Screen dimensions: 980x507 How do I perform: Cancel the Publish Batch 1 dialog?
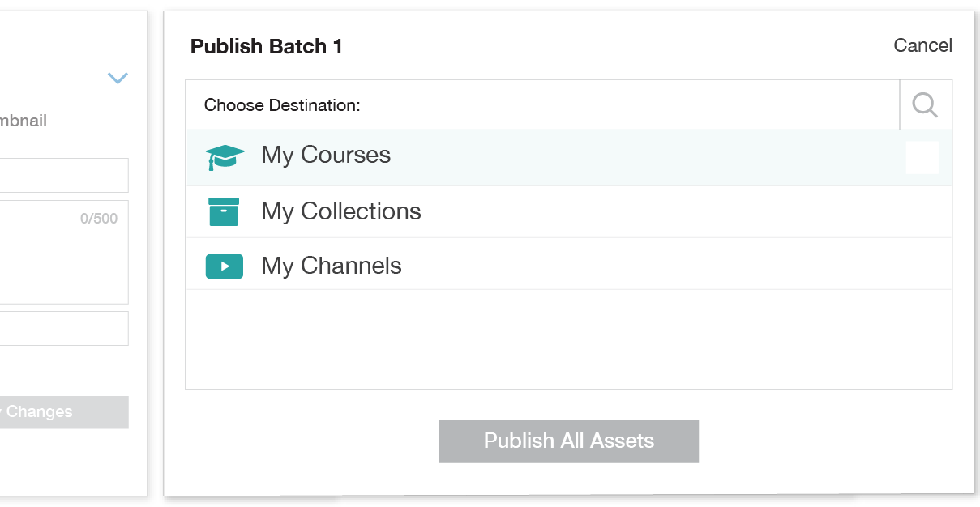tap(922, 45)
